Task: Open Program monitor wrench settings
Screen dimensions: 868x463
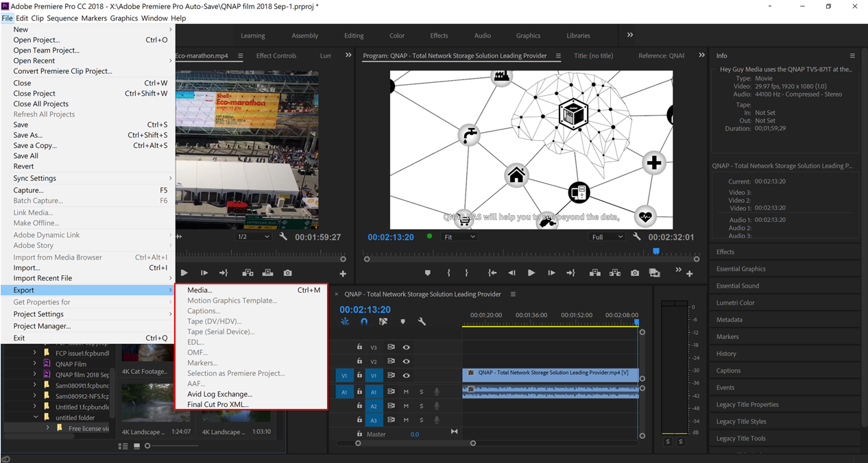Action: (x=637, y=237)
